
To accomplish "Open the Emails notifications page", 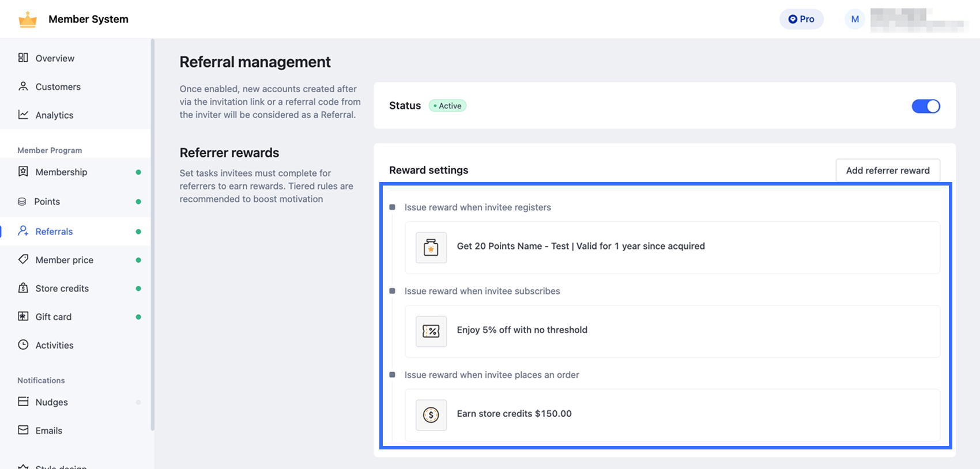I will (49, 430).
